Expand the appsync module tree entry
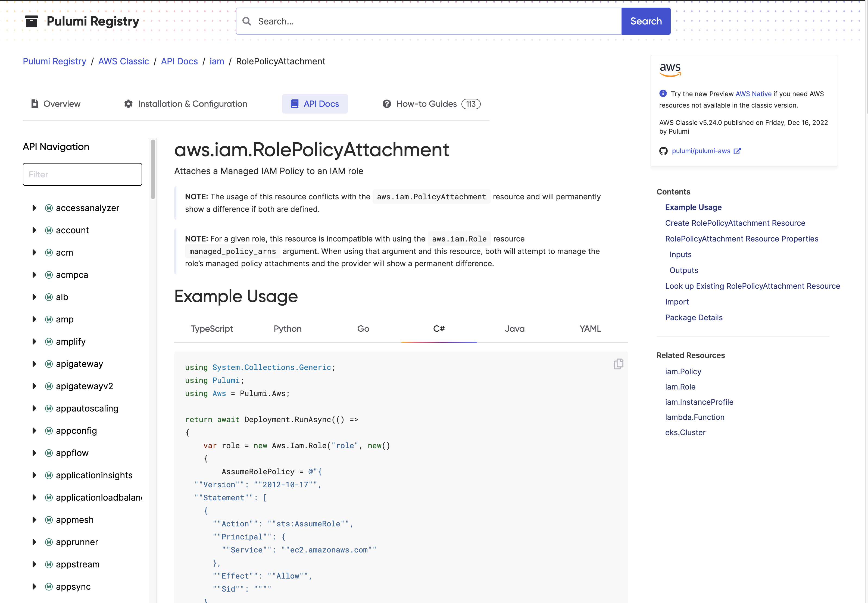868x603 pixels. 34,586
